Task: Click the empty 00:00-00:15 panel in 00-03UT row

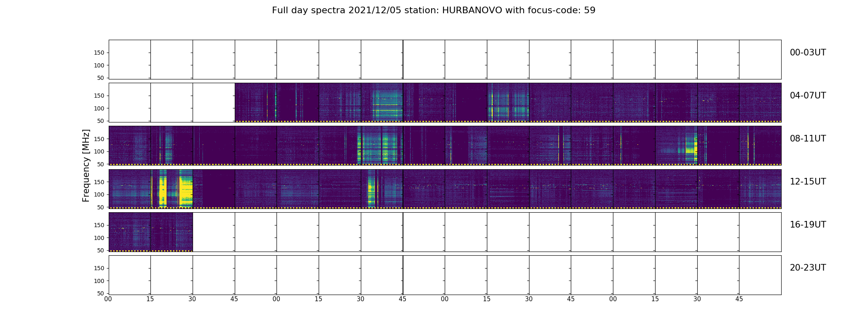Action: 129,60
